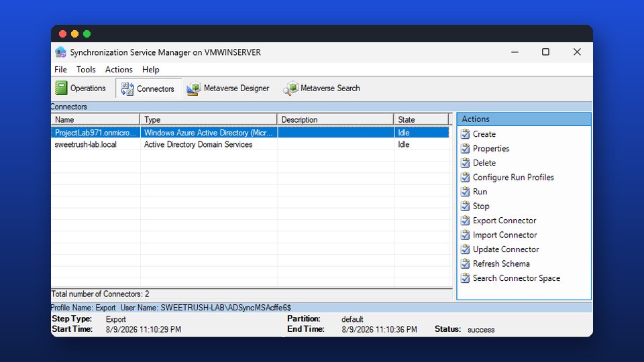
Task: Sort by the State column header
Action: [421, 119]
